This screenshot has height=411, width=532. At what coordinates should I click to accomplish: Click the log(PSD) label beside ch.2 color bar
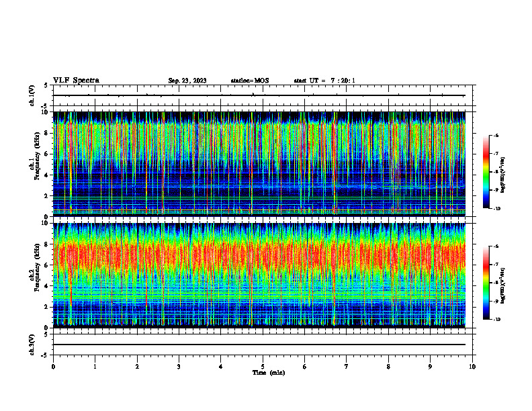point(503,285)
